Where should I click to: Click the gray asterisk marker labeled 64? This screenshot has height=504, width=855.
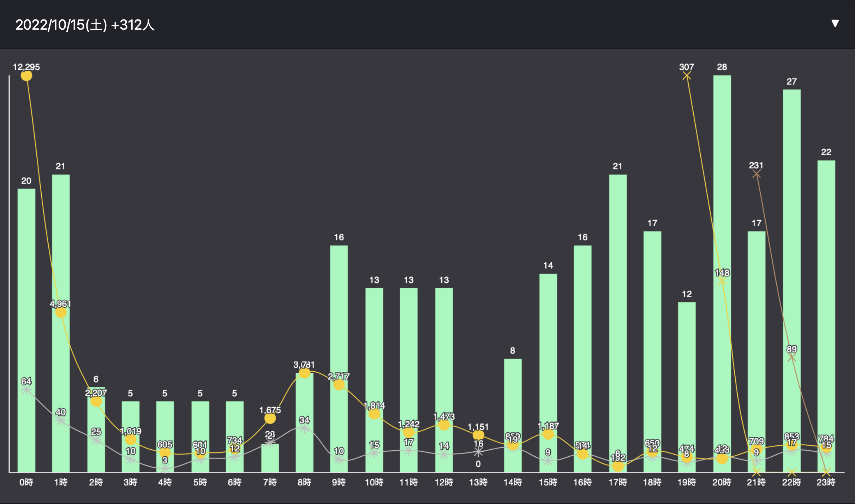[26, 390]
